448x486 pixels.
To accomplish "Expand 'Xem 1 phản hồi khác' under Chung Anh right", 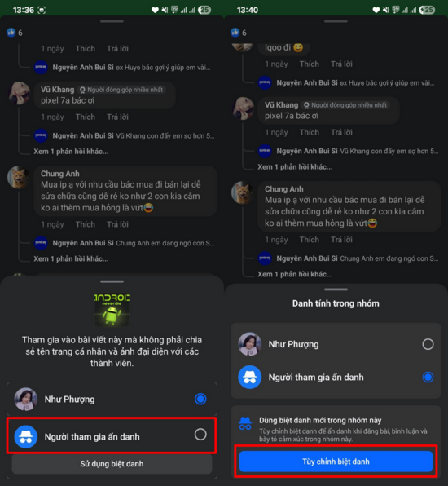I will click(295, 274).
